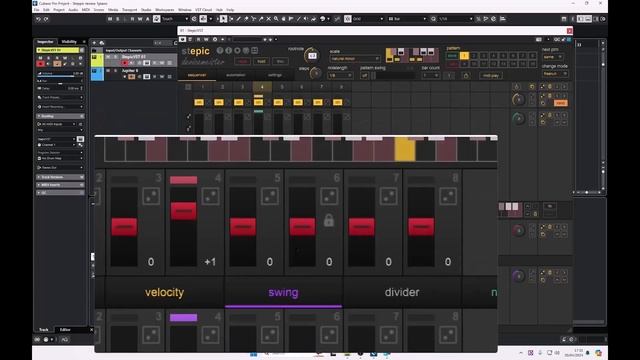Viewport: 640px width, 360px height.
Task: Switch to the sequencer tab in Stepic
Action: click(197, 75)
